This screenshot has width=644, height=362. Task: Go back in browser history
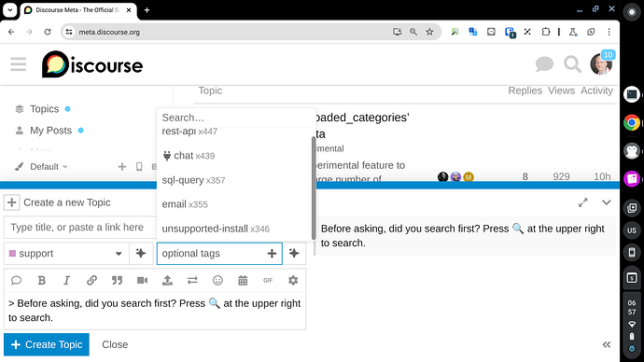[11, 32]
